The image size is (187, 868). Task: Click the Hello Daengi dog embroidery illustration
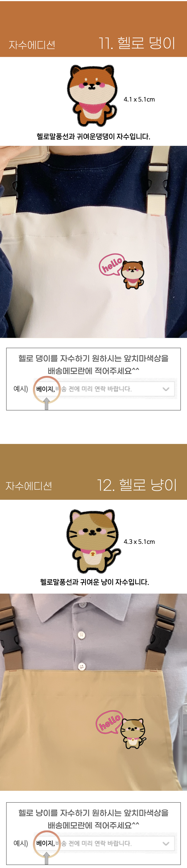[92, 96]
